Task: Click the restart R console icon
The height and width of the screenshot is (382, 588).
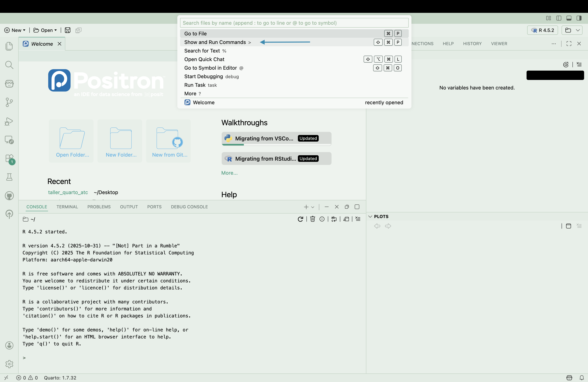Action: tap(300, 219)
